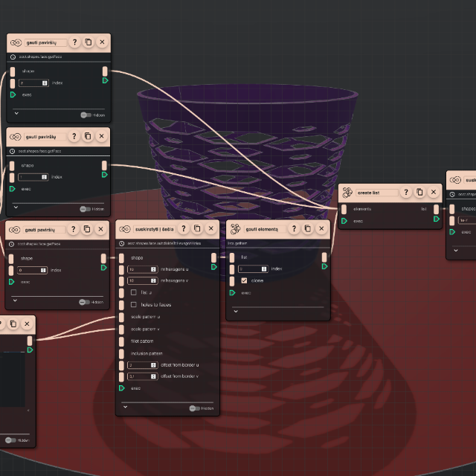Expand the chevron on index 0 gauti paviršių node
Image resolution: width=476 pixels, height=476 pixels.
(x=15, y=300)
